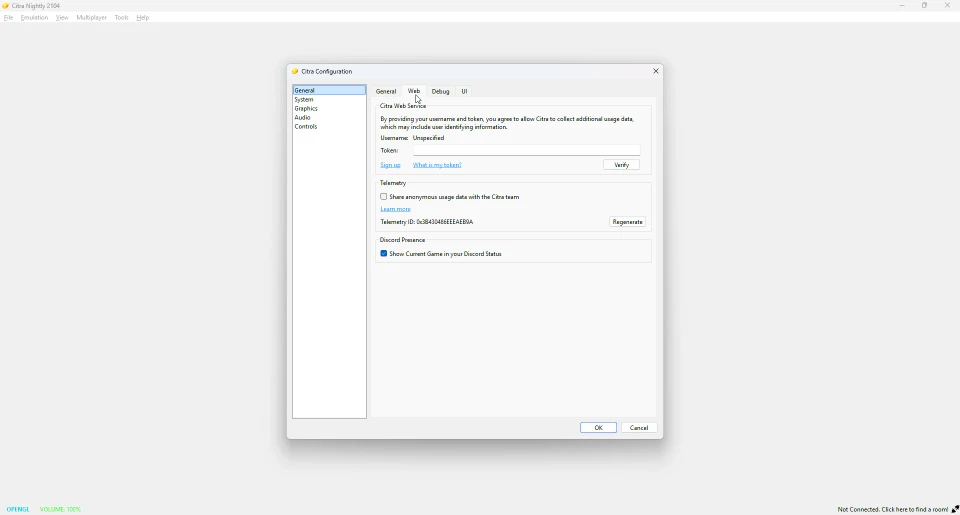This screenshot has width=960, height=515.
Task: Select the Web tab
Action: [414, 91]
